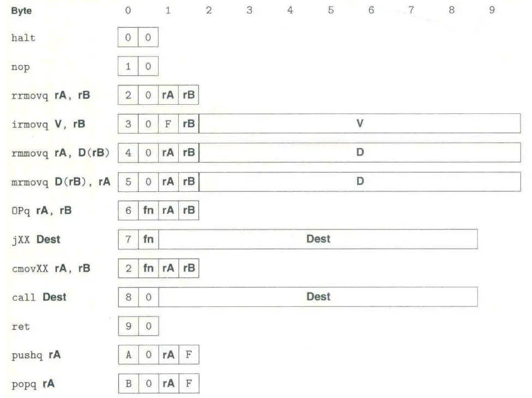The height and width of the screenshot is (398, 532).
Task: Click the B code box in popq row
Action: [x=128, y=384]
